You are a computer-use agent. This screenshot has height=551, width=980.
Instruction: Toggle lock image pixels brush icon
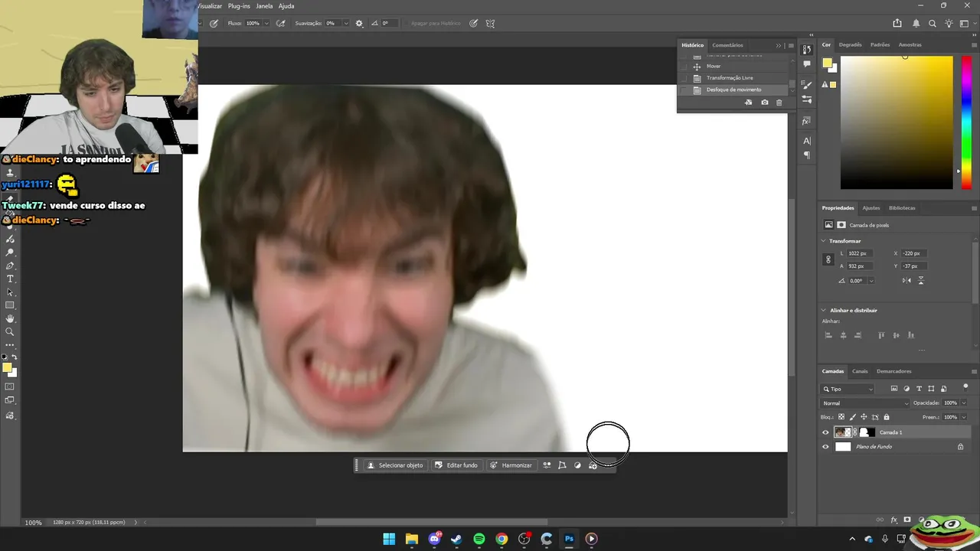point(853,417)
